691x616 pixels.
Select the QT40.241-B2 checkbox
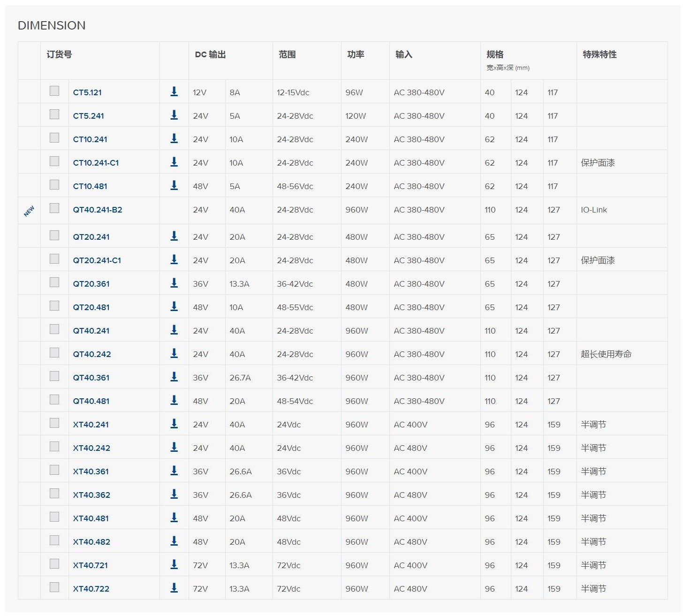tap(54, 208)
